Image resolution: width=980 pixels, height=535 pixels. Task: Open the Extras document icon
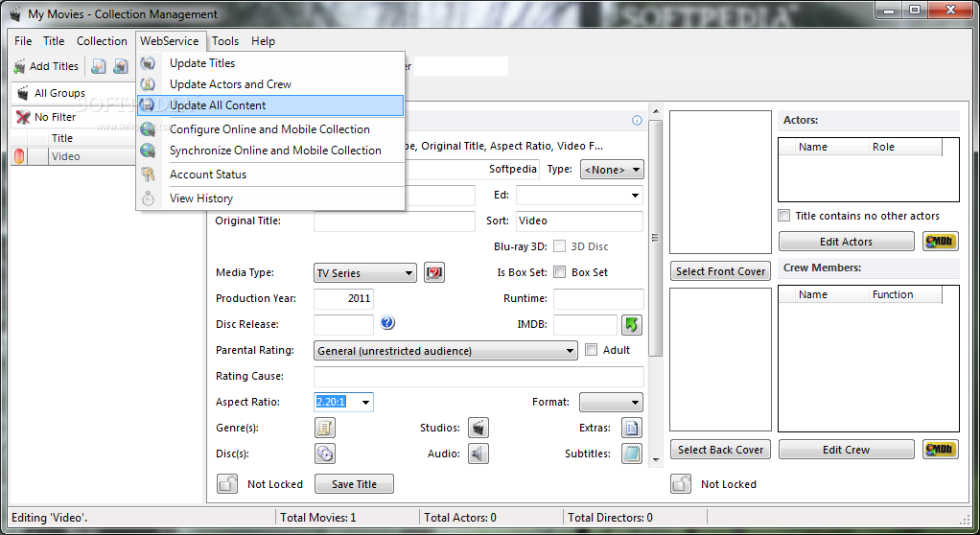point(632,428)
